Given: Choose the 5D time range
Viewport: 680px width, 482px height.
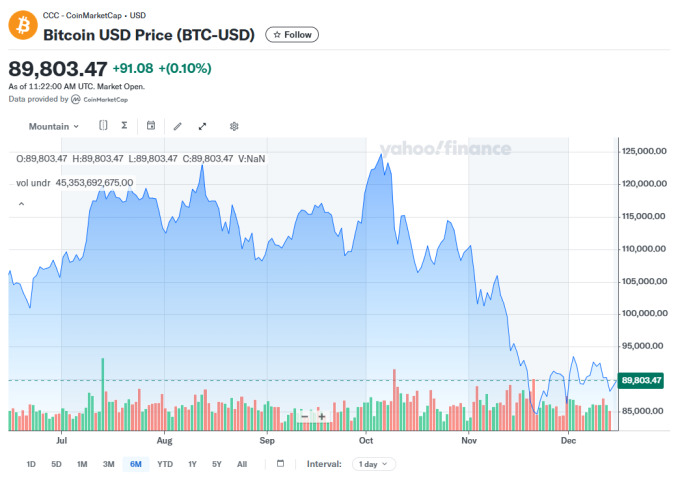Looking at the screenshot, I should coord(56,464).
